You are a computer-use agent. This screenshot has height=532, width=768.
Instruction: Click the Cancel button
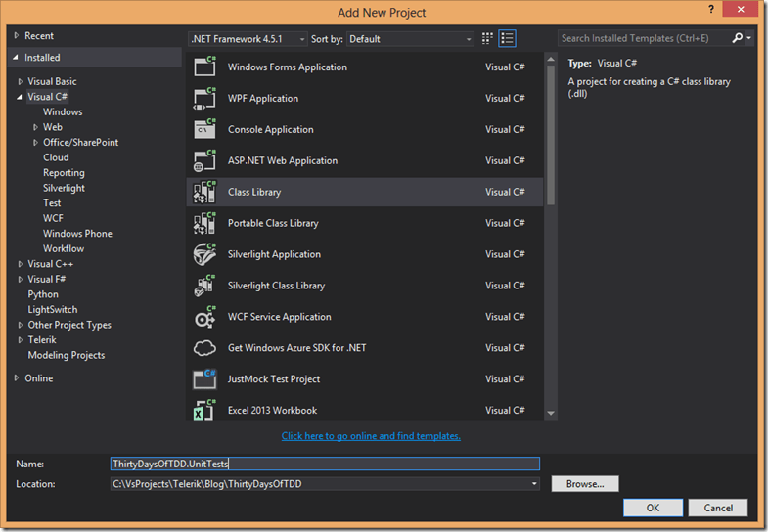[x=718, y=508]
